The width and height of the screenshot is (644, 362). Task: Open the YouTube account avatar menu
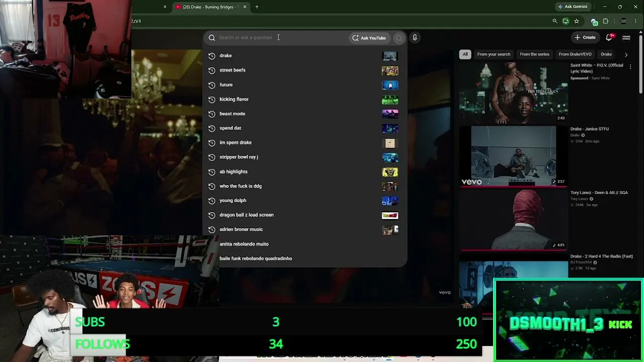point(626,37)
